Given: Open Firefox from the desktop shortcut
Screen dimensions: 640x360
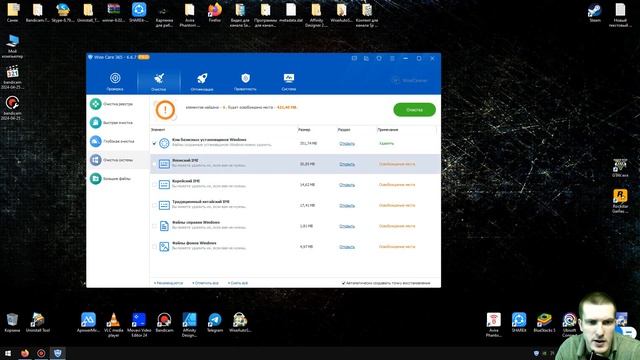Looking at the screenshot, I should click(215, 12).
